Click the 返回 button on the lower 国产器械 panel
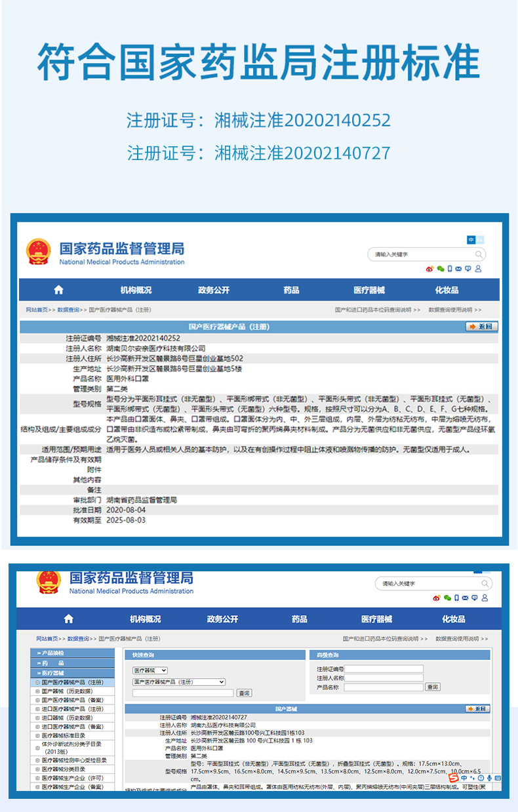 coord(477,709)
